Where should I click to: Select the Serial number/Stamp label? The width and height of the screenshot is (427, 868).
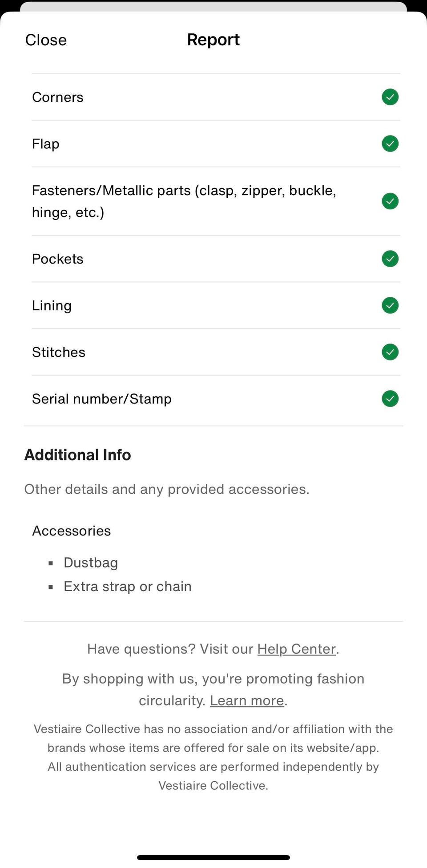click(102, 399)
